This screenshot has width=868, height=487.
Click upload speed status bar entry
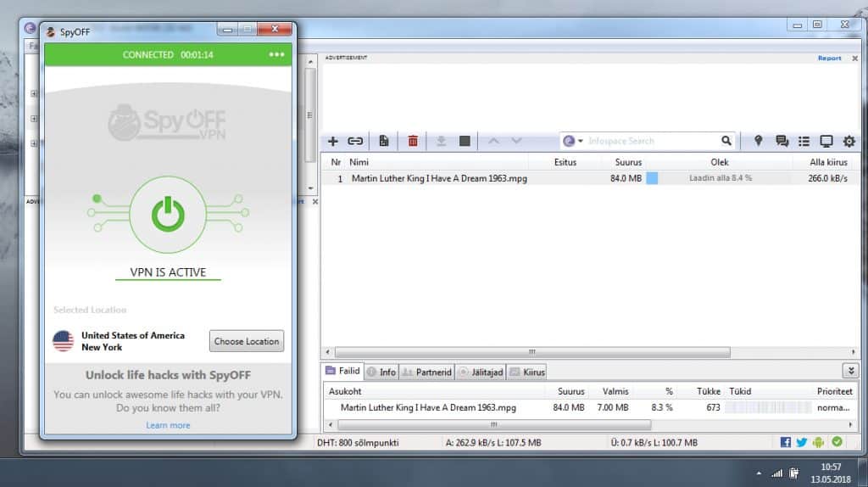(654, 443)
